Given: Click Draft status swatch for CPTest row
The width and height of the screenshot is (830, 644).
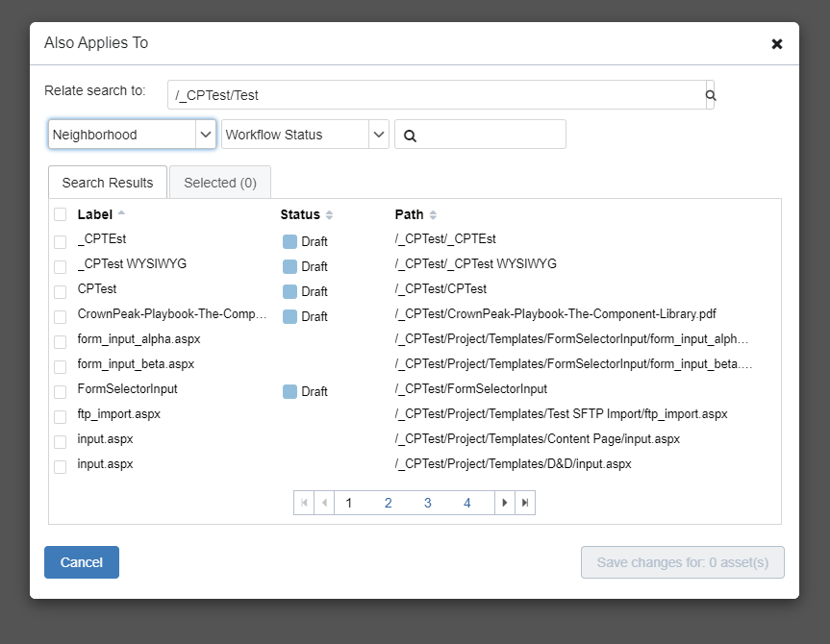Looking at the screenshot, I should (x=289, y=291).
